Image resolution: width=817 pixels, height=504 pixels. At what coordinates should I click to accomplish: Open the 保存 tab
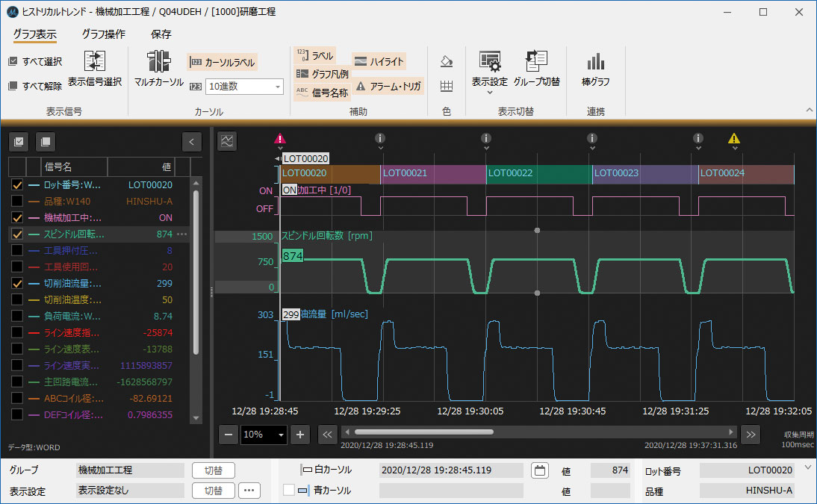[161, 34]
